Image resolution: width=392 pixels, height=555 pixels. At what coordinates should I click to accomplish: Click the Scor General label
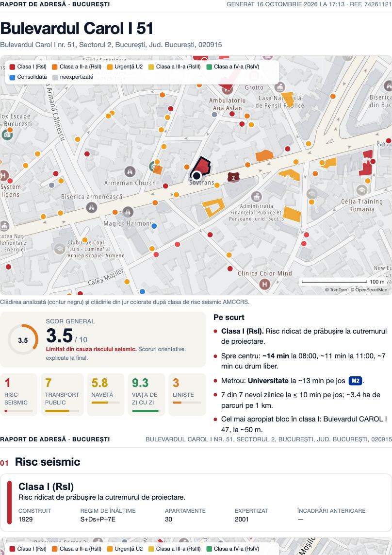pyautogui.click(x=70, y=321)
